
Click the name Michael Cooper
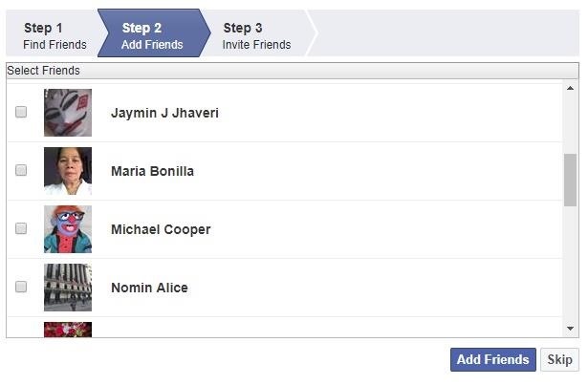click(x=161, y=229)
